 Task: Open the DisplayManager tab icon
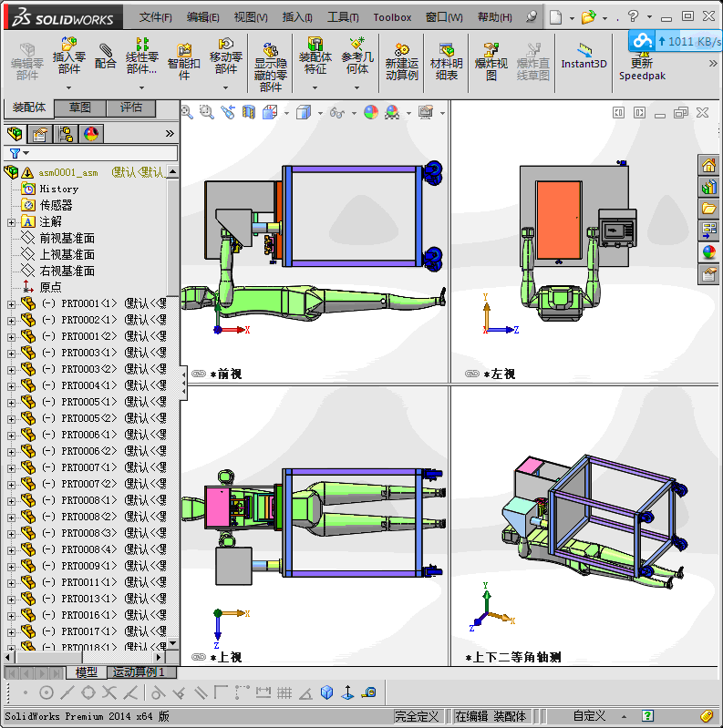pyautogui.click(x=90, y=134)
